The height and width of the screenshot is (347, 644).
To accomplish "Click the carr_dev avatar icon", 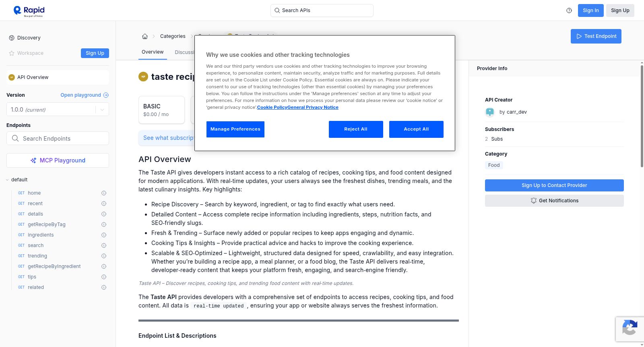I will pyautogui.click(x=490, y=112).
